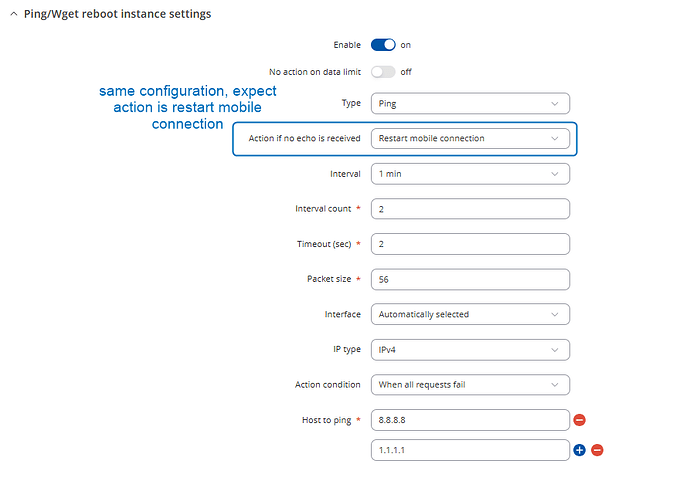Click the Packet size field showing 56
690x491 pixels.
[469, 279]
